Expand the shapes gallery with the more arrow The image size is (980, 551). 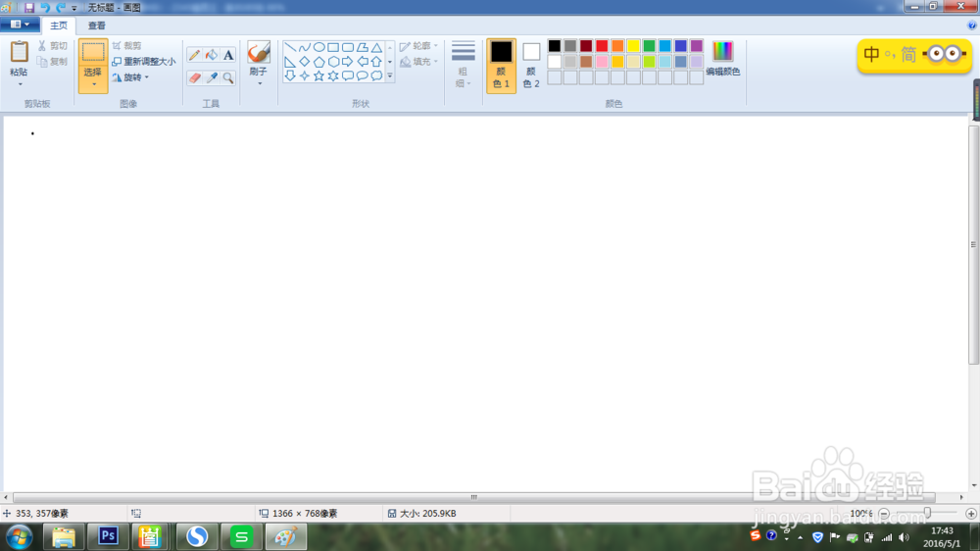[x=390, y=75]
